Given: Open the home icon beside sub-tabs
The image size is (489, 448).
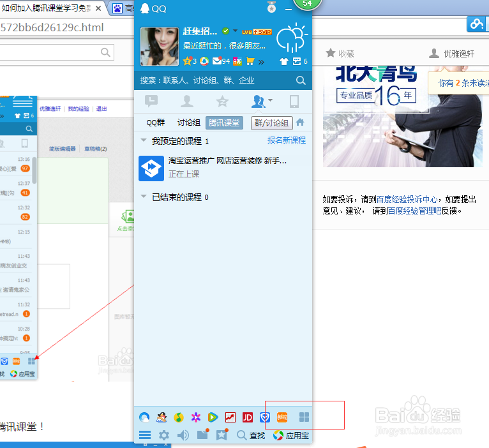Looking at the screenshot, I should (300, 122).
